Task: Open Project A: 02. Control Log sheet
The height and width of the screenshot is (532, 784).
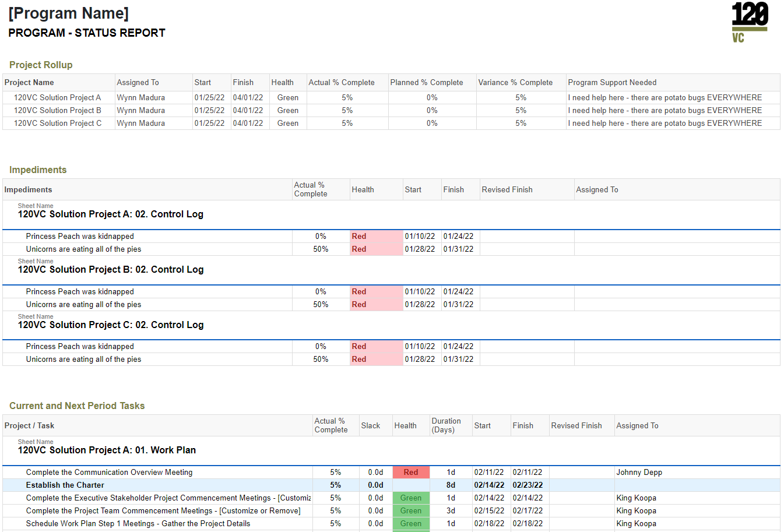Action: pyautogui.click(x=111, y=214)
